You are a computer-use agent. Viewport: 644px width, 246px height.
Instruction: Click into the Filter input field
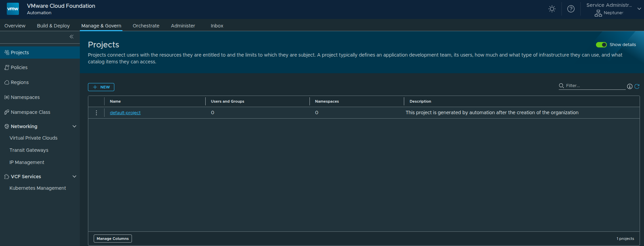[595, 86]
